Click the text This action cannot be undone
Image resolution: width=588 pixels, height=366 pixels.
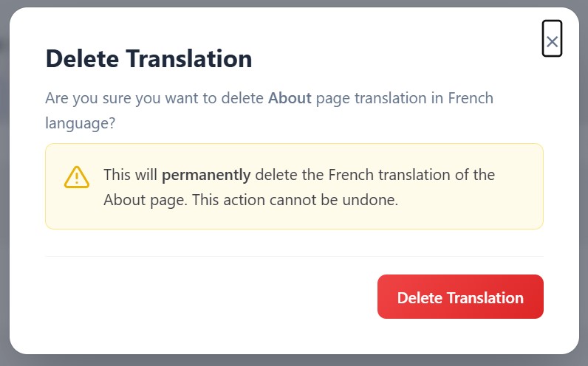295,200
